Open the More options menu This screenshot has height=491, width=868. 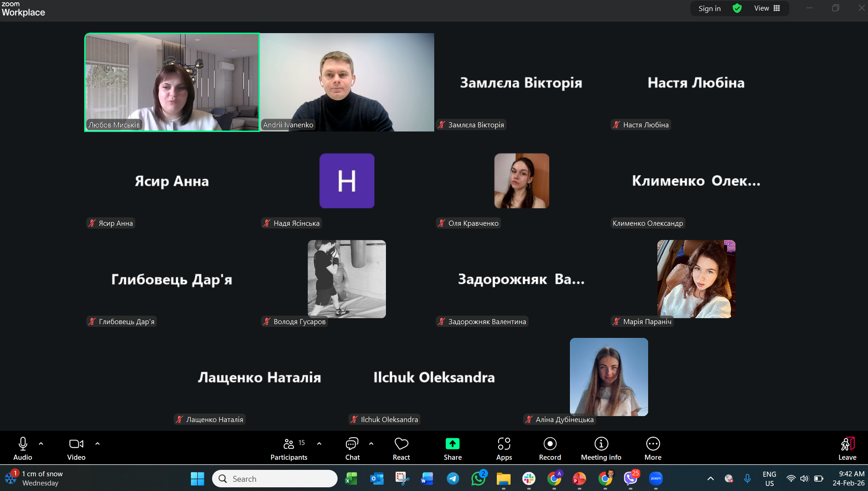coord(653,448)
